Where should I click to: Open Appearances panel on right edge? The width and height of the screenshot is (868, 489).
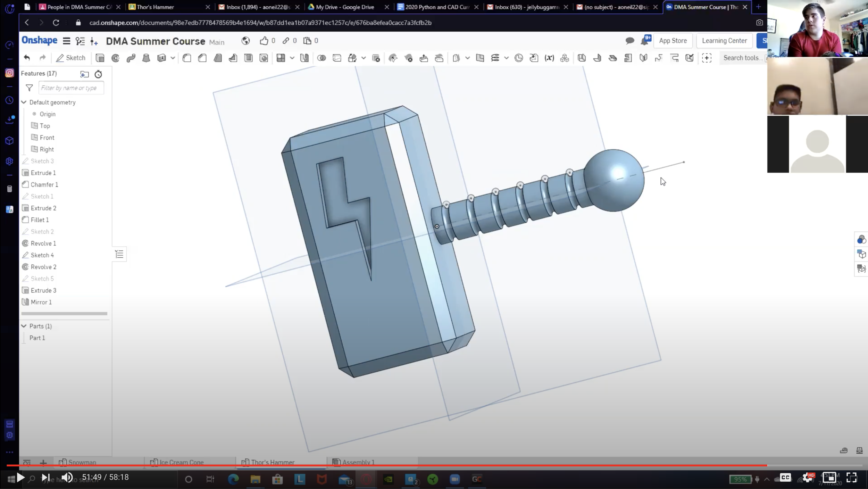pyautogui.click(x=861, y=240)
